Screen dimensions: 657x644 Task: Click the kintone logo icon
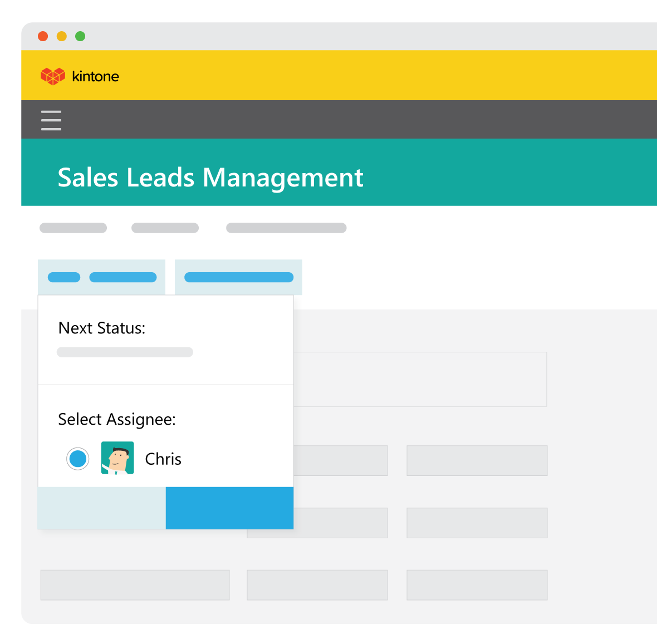point(53,76)
